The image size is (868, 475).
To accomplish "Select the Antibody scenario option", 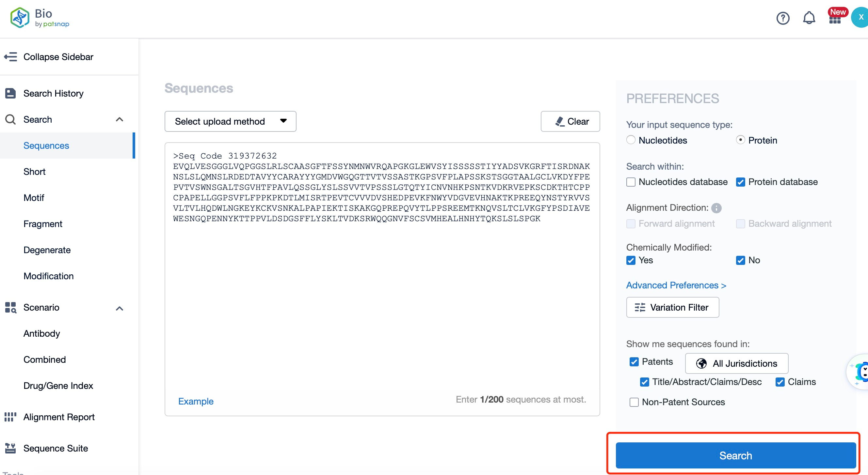I will [x=41, y=333].
